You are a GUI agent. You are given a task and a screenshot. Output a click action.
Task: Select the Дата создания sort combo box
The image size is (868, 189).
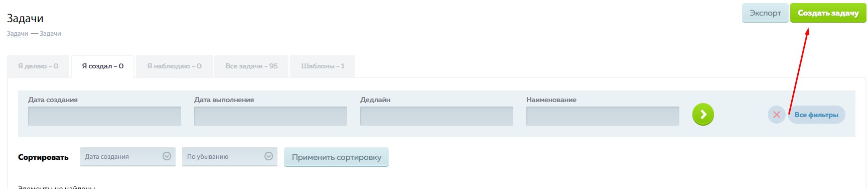pyautogui.click(x=128, y=156)
